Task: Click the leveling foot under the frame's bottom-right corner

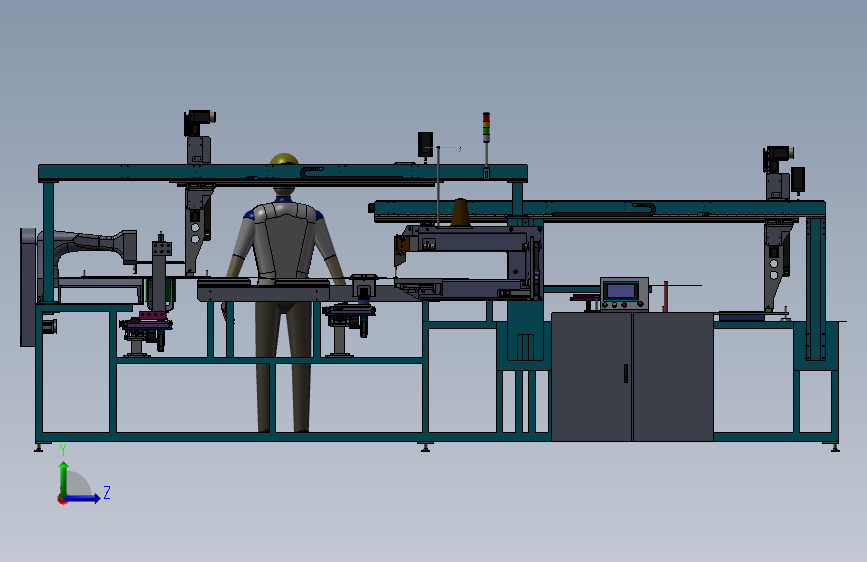Action: pos(835,447)
